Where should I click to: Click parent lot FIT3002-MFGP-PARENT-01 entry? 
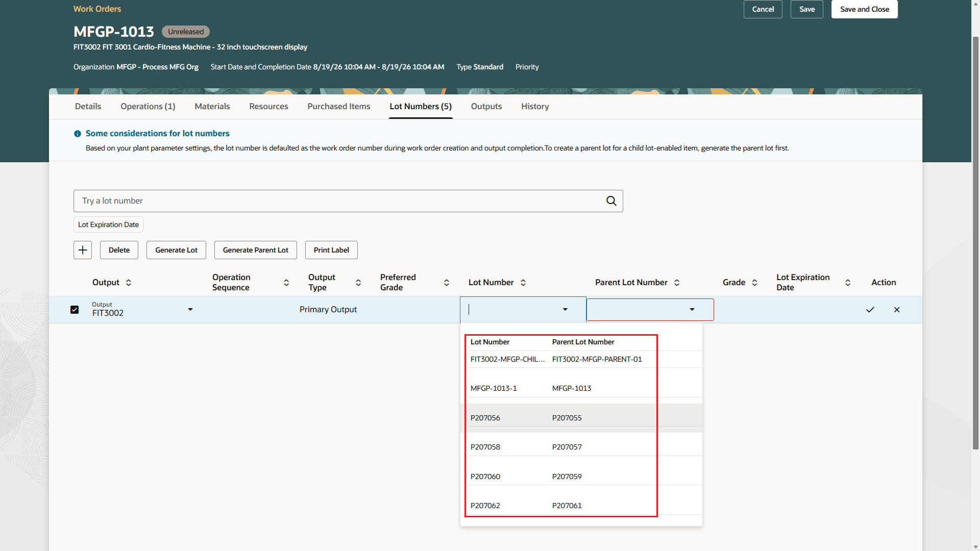[597, 359]
